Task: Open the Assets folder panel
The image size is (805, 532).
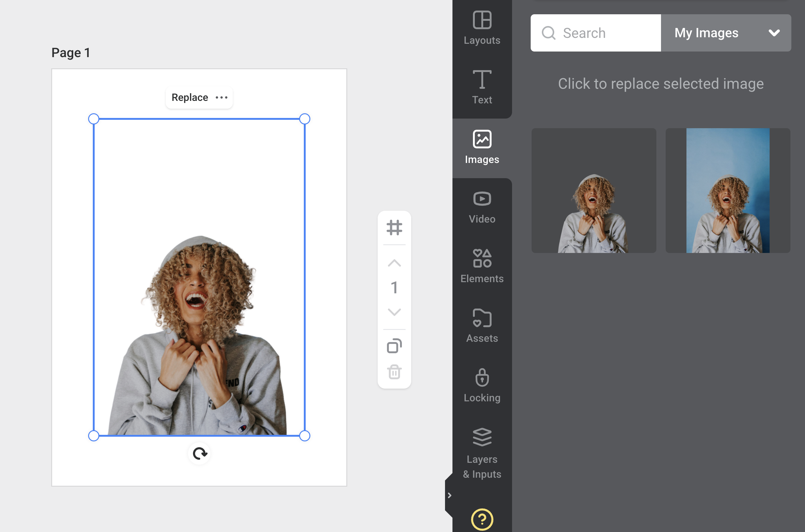Action: pos(482,326)
